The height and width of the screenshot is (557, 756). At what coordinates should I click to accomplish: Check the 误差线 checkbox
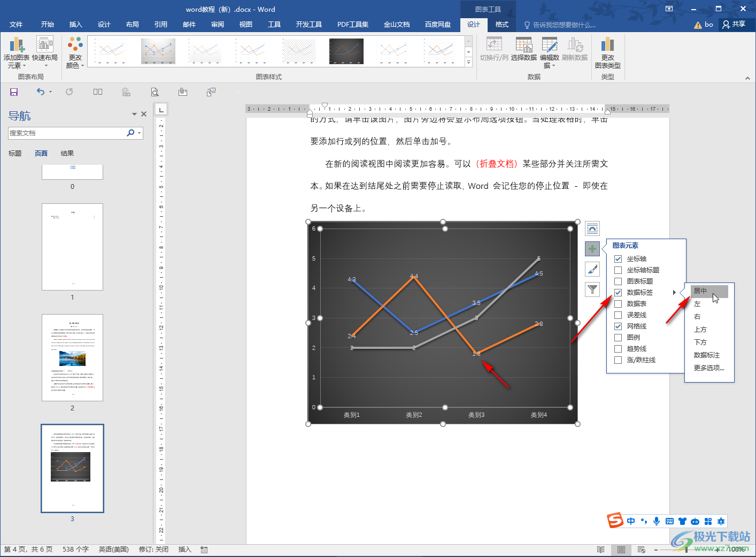[x=618, y=315]
